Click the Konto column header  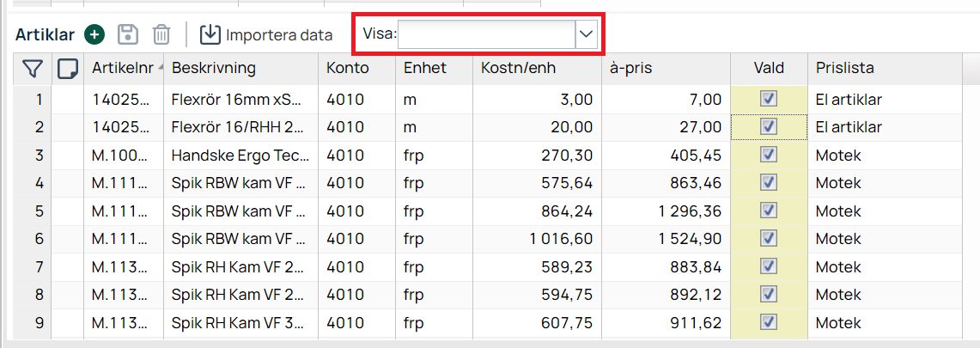click(348, 68)
